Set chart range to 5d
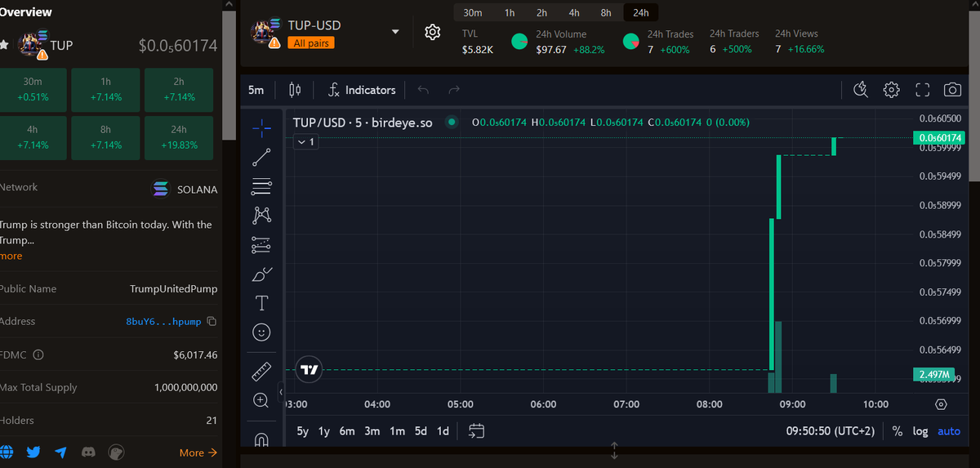The width and height of the screenshot is (980, 468). tap(421, 431)
